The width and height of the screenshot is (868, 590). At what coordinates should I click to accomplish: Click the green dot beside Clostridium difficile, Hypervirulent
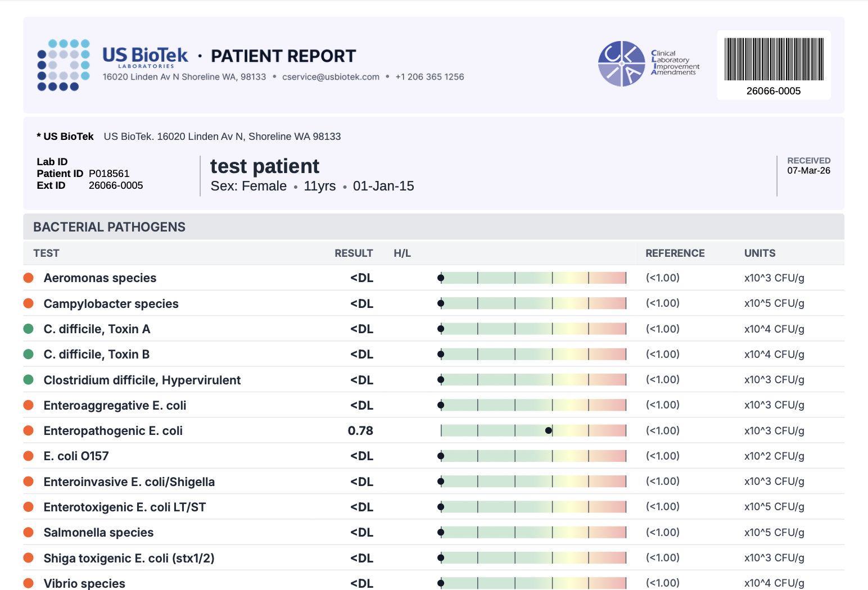[x=29, y=380]
